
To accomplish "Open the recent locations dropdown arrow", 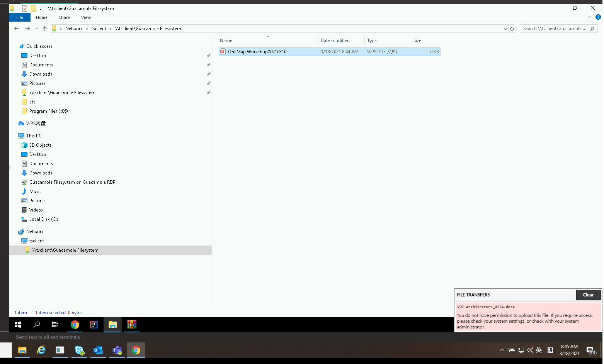I will (37, 29).
